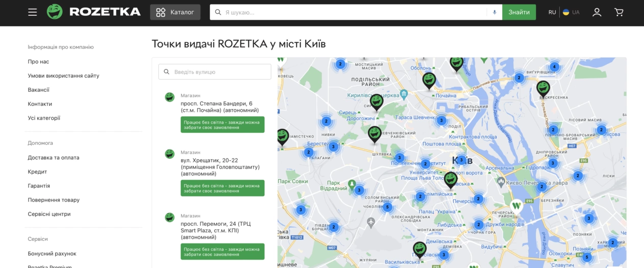Open the Повернення товару link
The width and height of the screenshot is (644, 268).
[54, 200]
